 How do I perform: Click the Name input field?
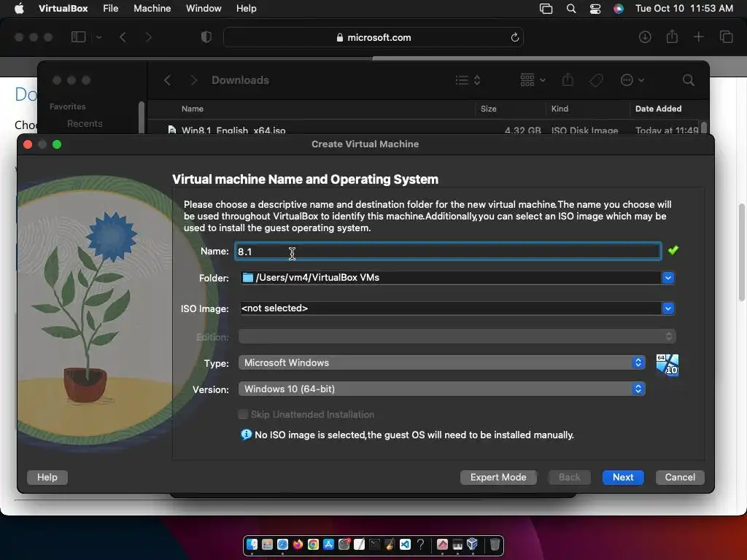click(448, 251)
